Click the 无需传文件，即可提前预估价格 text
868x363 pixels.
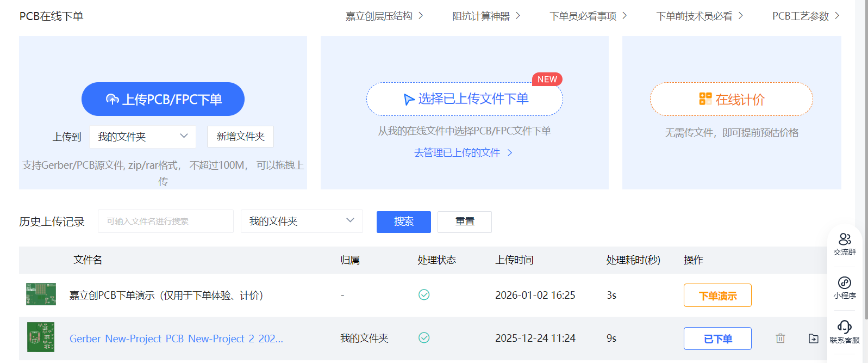pos(732,132)
